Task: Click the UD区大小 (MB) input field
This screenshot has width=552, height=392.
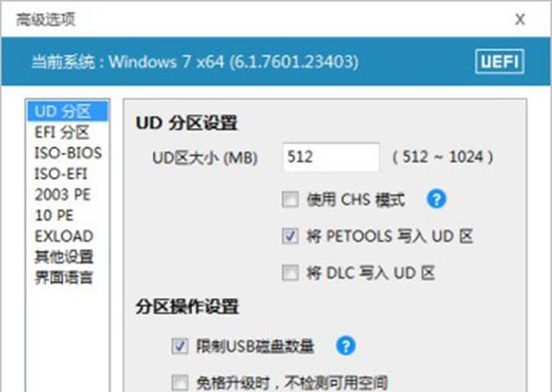Action: (331, 157)
